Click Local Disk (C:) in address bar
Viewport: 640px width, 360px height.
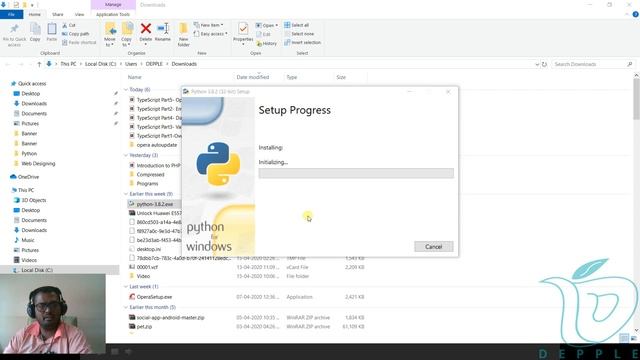pyautogui.click(x=100, y=64)
